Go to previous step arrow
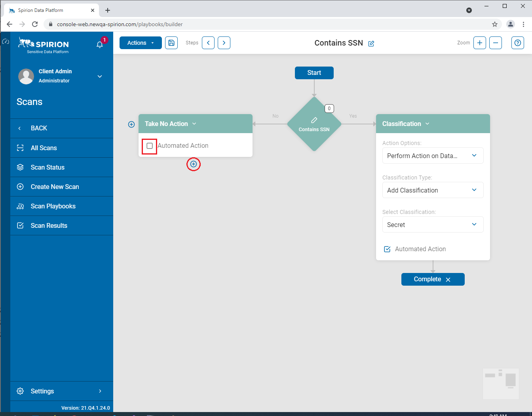Screen dimensions: 532x416 point(208,43)
